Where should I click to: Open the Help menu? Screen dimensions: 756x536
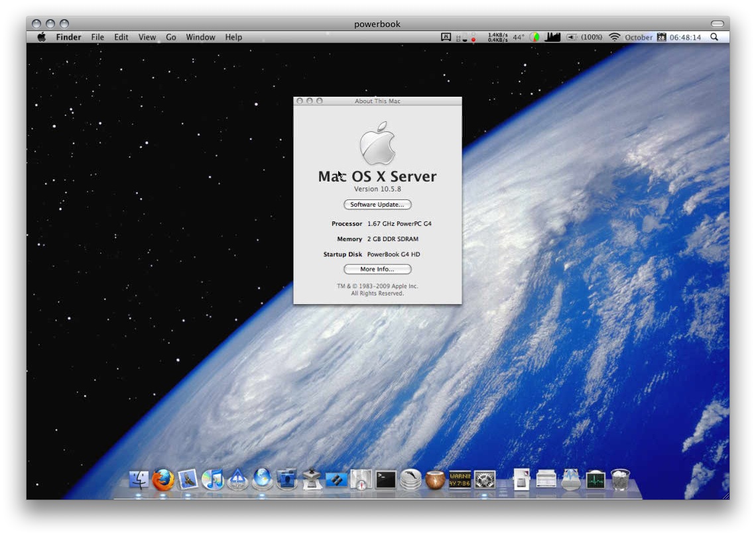(233, 37)
